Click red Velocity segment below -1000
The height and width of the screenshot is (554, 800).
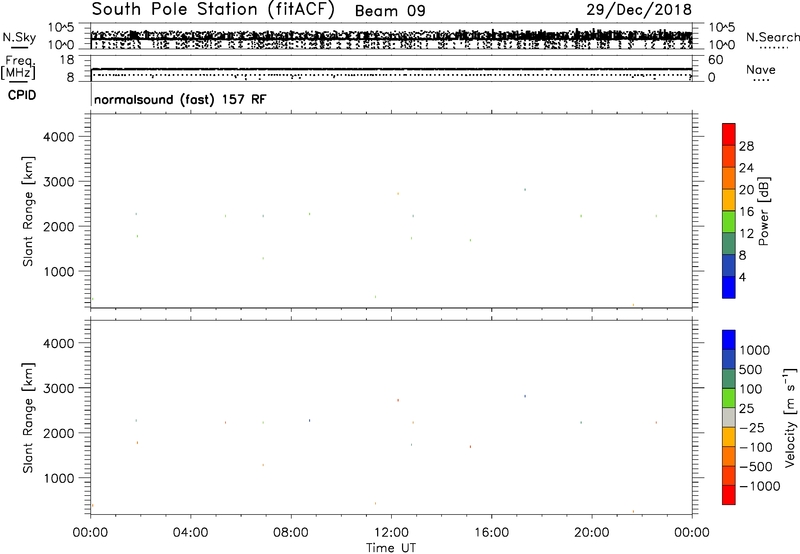click(x=729, y=495)
